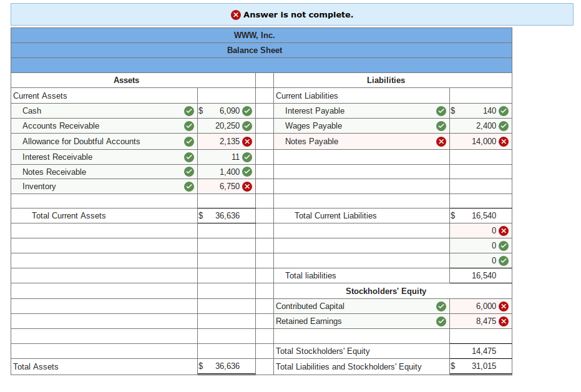Open the Cash amount field

pyautogui.click(x=222, y=110)
